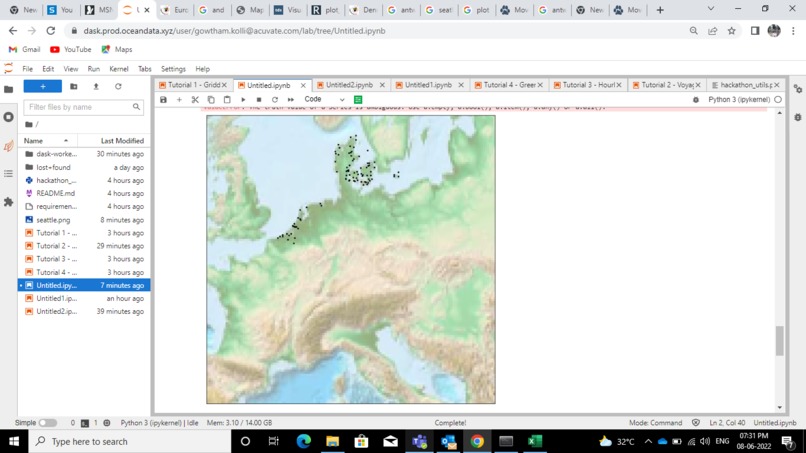Viewport: 806px width, 453px height.
Task: Open a new browser tab with plus
Action: click(660, 10)
